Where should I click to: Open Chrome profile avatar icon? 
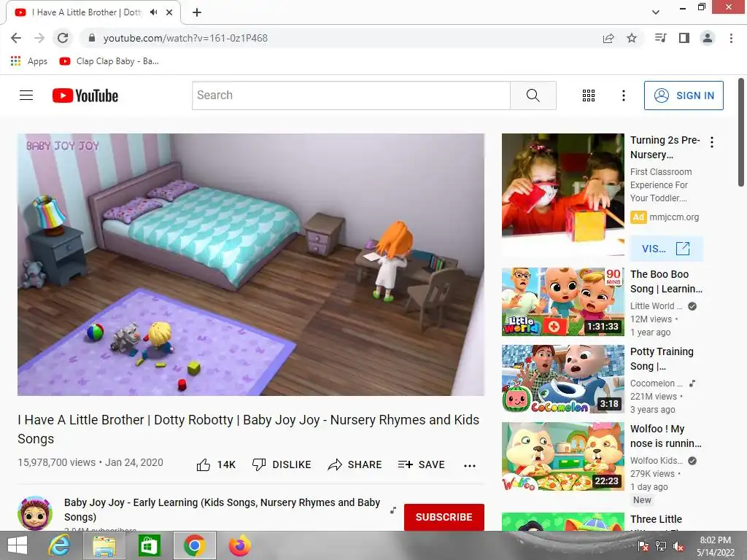[708, 38]
